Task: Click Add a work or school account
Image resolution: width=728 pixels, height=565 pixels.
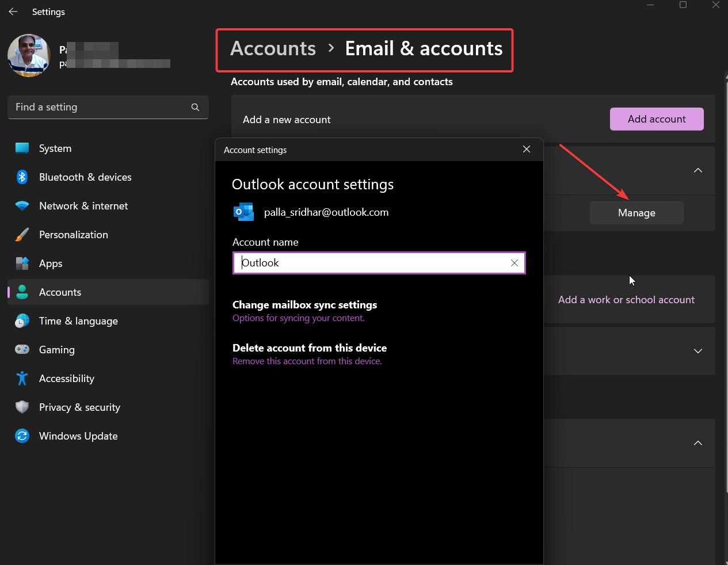Action: pos(626,300)
